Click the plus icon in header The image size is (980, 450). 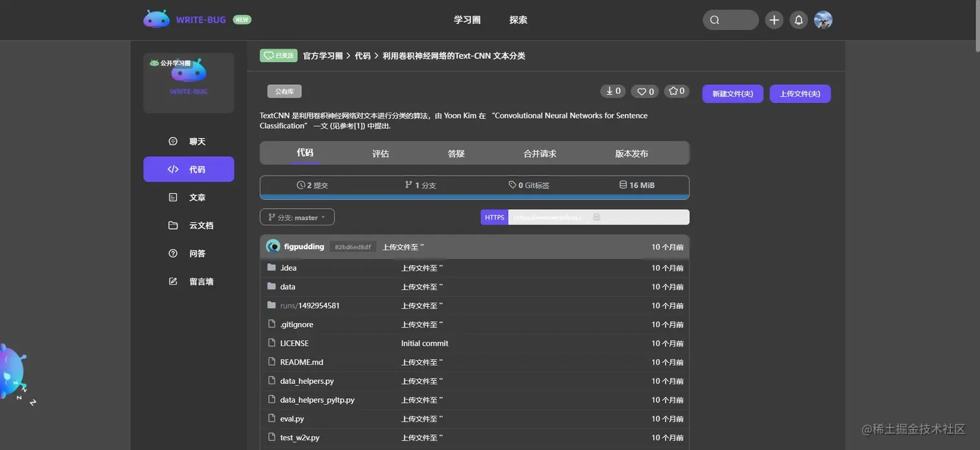(774, 20)
